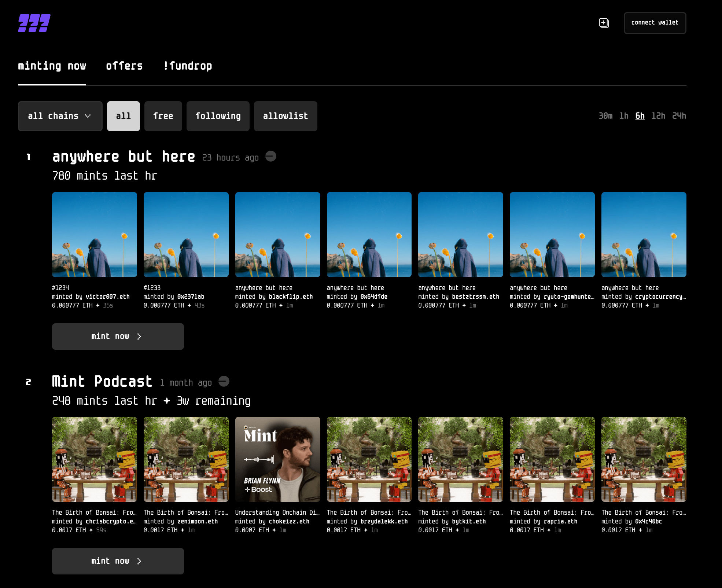The height and width of the screenshot is (588, 722).
Task: Set time range to 1h
Action: (x=624, y=116)
